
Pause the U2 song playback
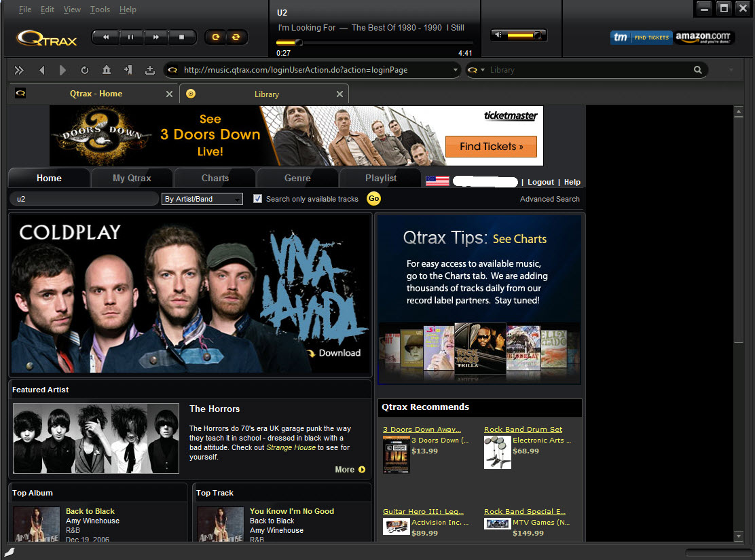click(x=130, y=37)
